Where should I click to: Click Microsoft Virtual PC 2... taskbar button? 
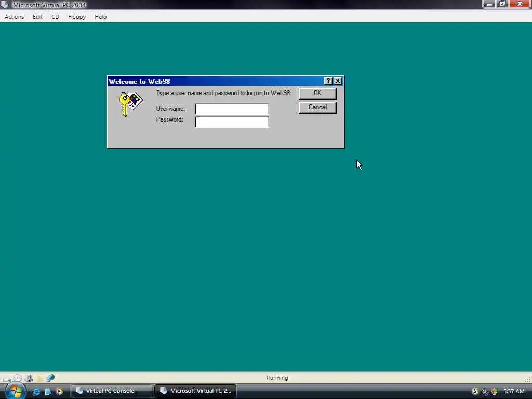coord(195,391)
